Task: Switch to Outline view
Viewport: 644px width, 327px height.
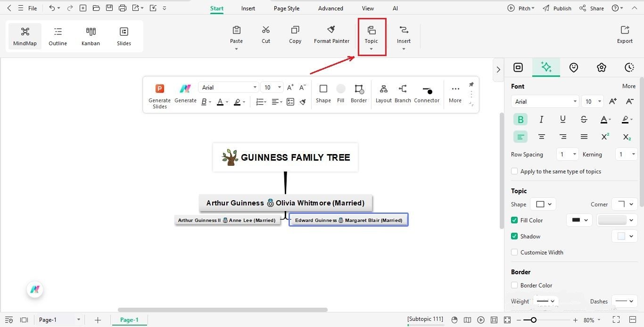Action: 58,36
